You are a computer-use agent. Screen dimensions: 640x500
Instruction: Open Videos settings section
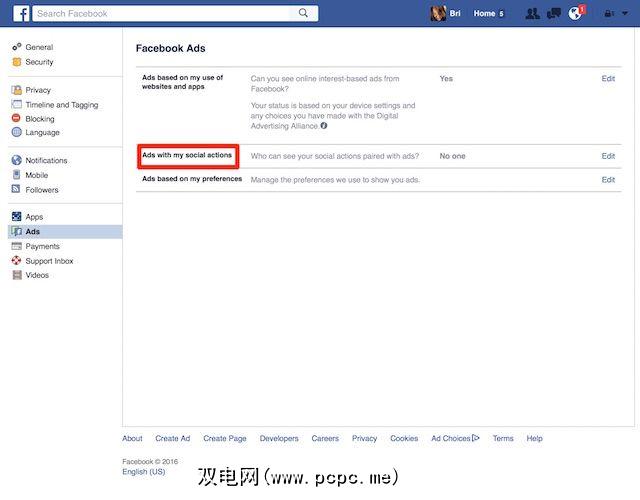37,275
